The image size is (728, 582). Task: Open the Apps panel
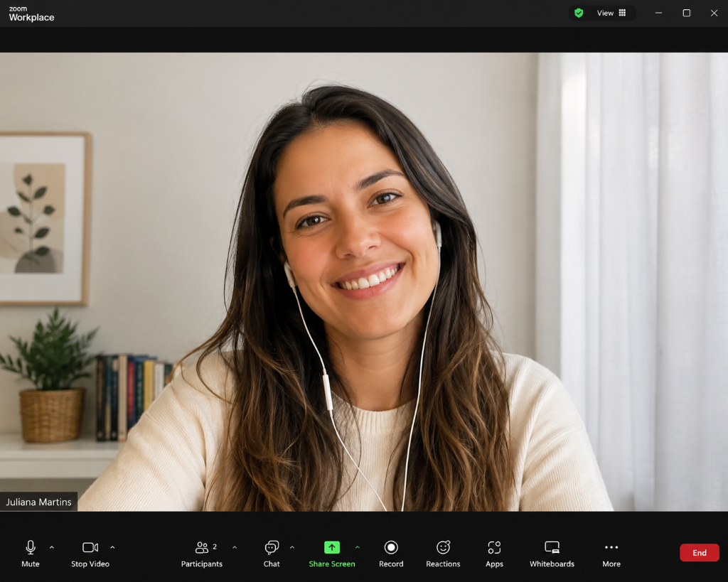click(x=494, y=554)
